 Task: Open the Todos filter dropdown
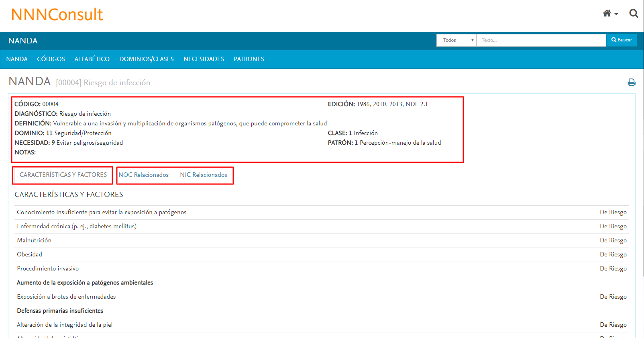coord(456,40)
